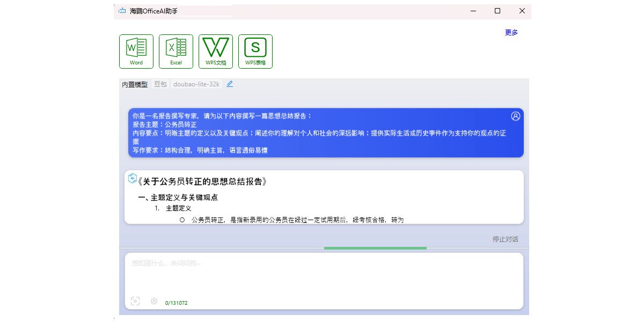Screen dimensions: 644x322
Task: Click the AI assistant icon beside report title
Action: pyautogui.click(x=132, y=179)
